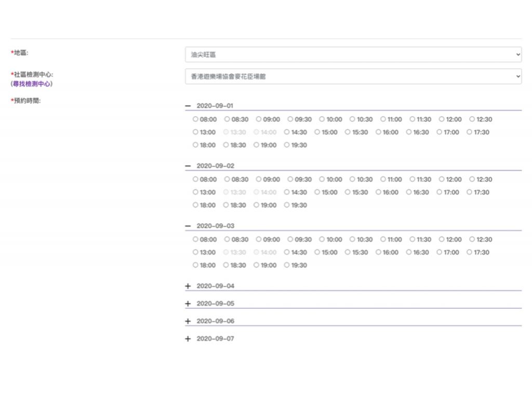Screen dimensions: 532x398
Task: Choose 17:30 time on 2020-09-03
Action: 470,253
